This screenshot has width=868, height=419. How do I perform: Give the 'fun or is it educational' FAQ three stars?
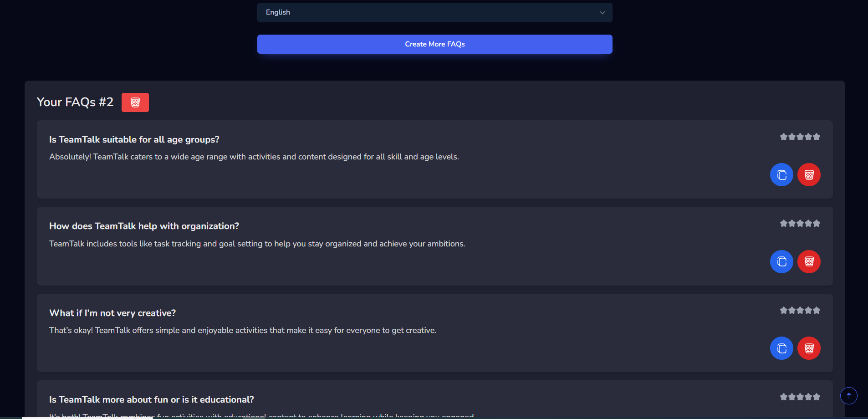[x=800, y=397]
